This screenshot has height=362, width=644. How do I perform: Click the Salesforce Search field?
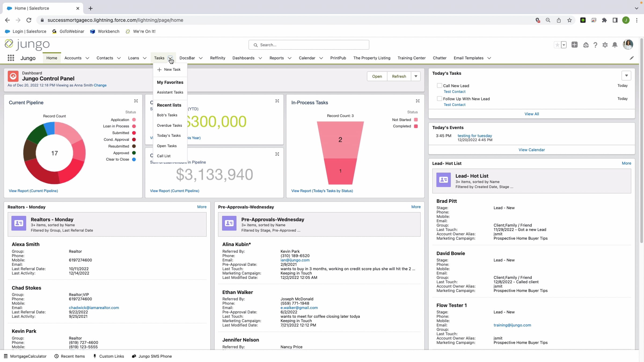point(309,45)
